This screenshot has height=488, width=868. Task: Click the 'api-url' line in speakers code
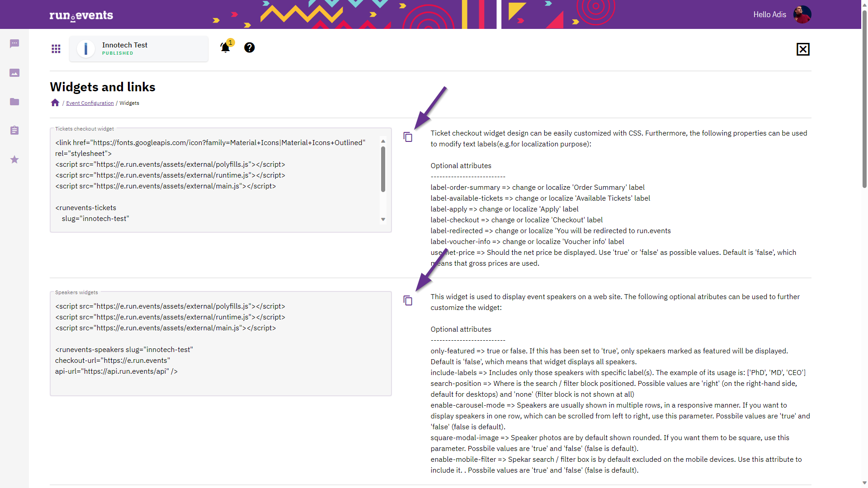(116, 371)
